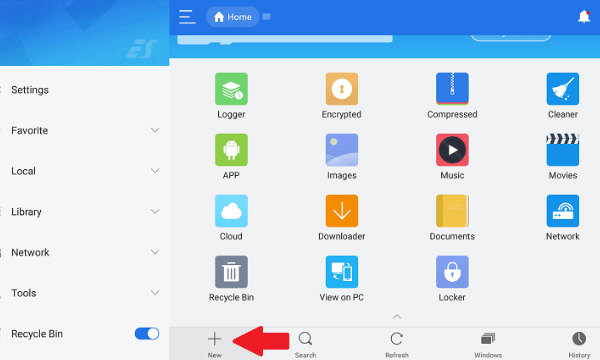
Task: Open the Images library icon
Action: click(x=342, y=150)
